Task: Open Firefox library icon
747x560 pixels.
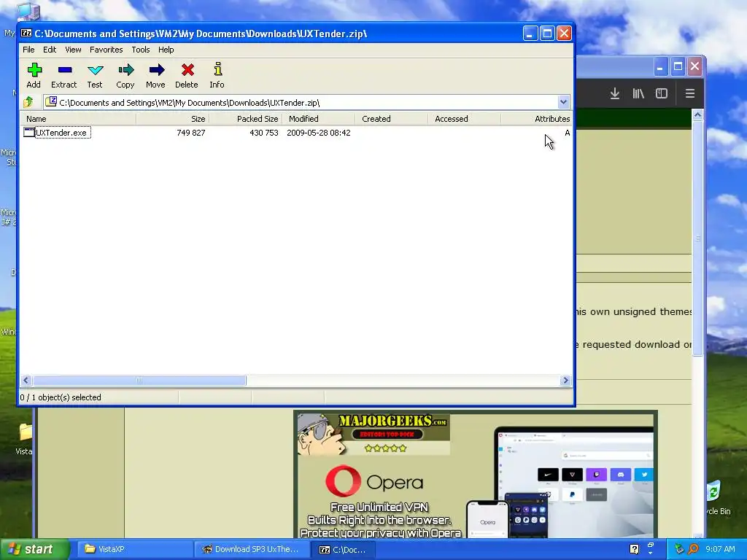Action: coord(638,93)
